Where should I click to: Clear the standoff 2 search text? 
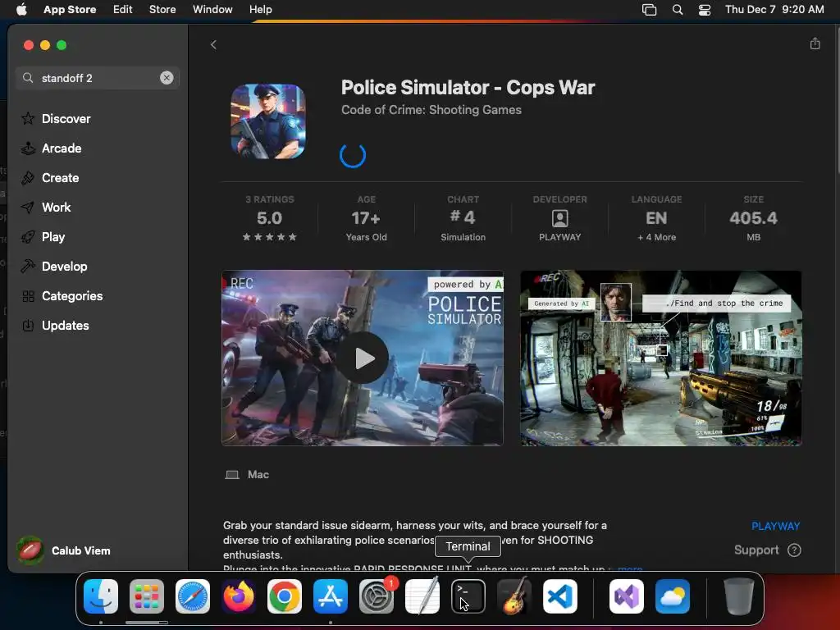pyautogui.click(x=167, y=78)
